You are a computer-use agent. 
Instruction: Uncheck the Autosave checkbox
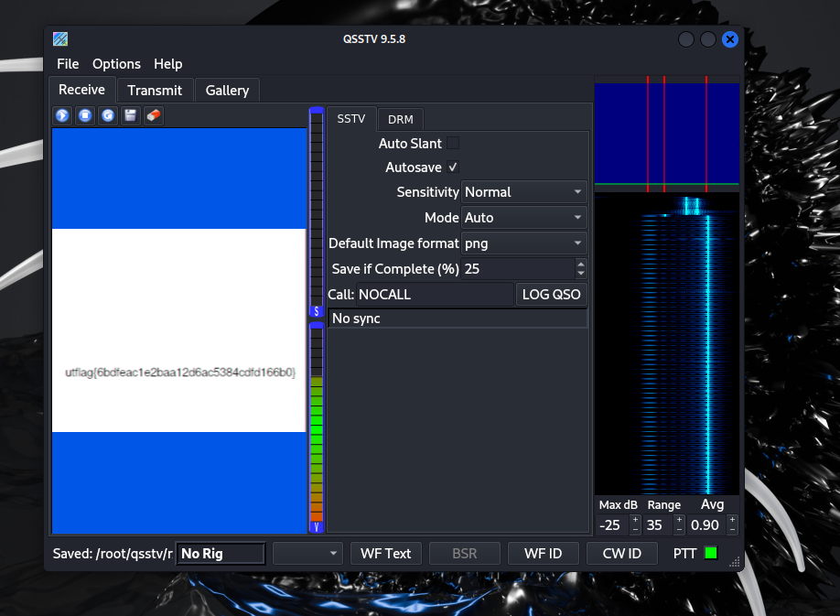click(x=453, y=168)
